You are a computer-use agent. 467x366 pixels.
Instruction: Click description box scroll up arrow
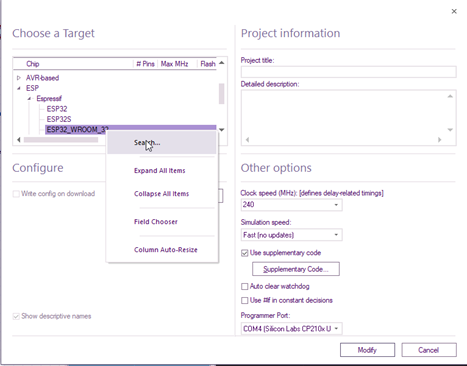tap(450, 96)
